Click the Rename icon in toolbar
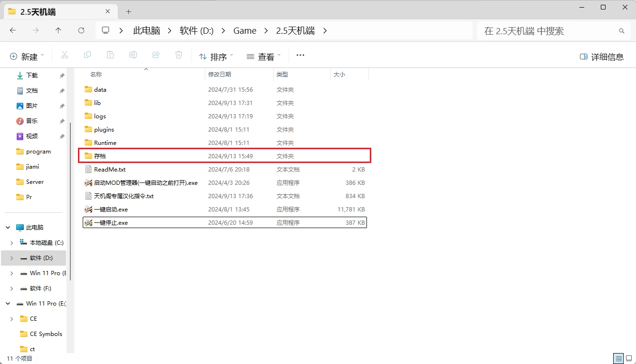This screenshot has width=636, height=364. coord(133,55)
